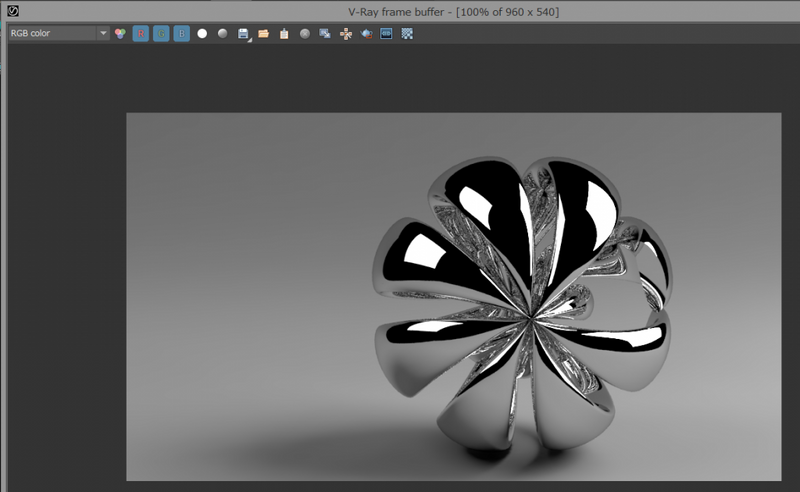The height and width of the screenshot is (492, 800).
Task: Click the checkered render last icon
Action: (407, 34)
